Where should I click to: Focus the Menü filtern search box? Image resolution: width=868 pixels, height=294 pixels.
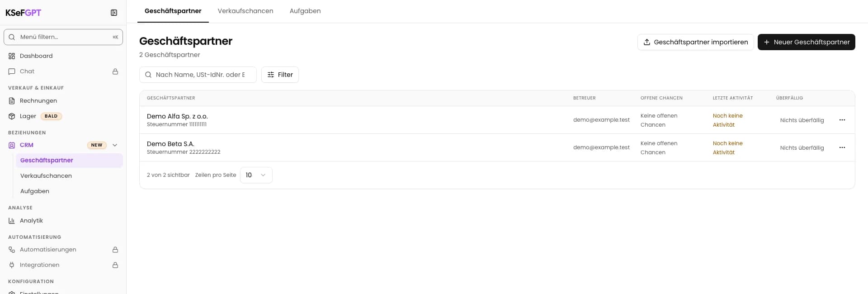63,37
